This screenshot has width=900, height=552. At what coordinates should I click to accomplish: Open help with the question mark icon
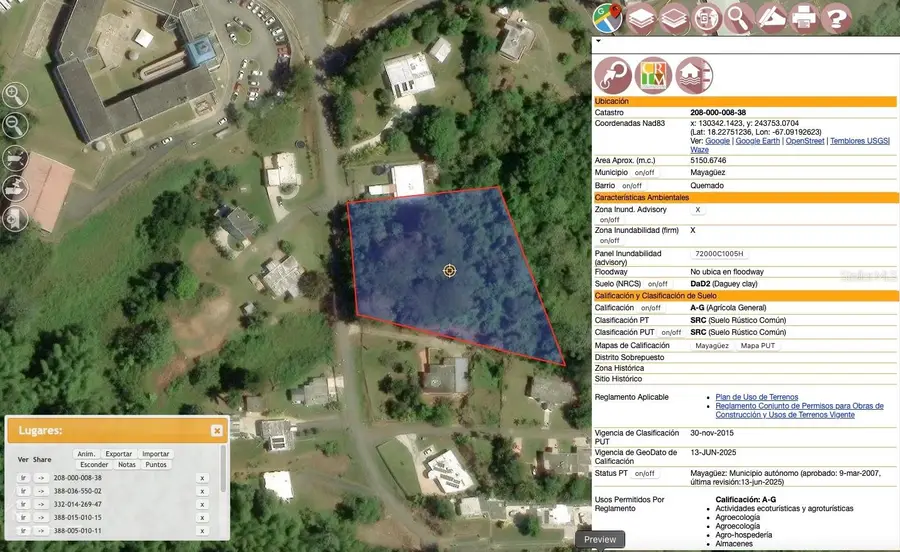[x=836, y=19]
